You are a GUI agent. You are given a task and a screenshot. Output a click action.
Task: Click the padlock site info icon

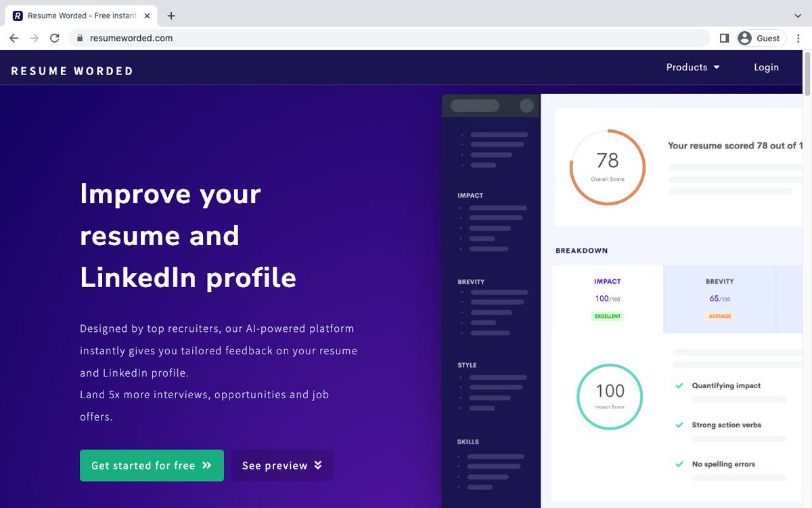point(80,39)
